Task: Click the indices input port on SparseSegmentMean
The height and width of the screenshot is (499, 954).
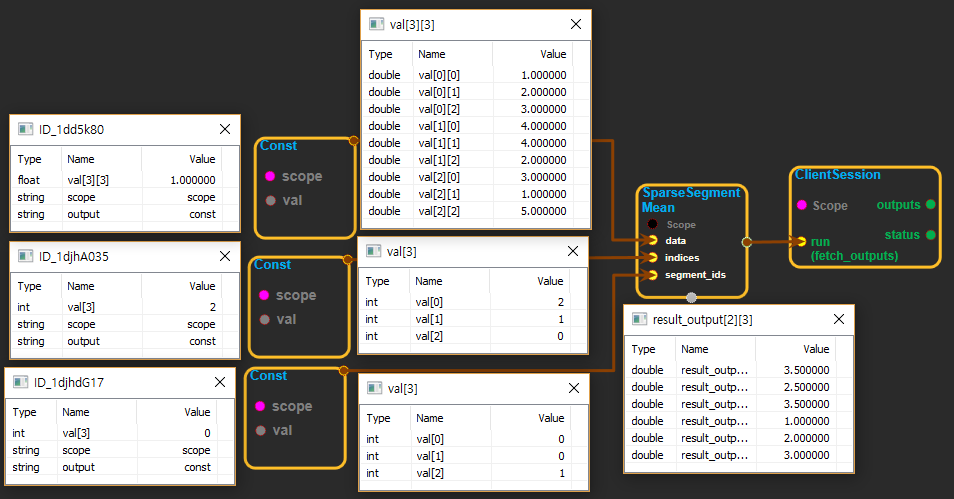Action: click(653, 258)
